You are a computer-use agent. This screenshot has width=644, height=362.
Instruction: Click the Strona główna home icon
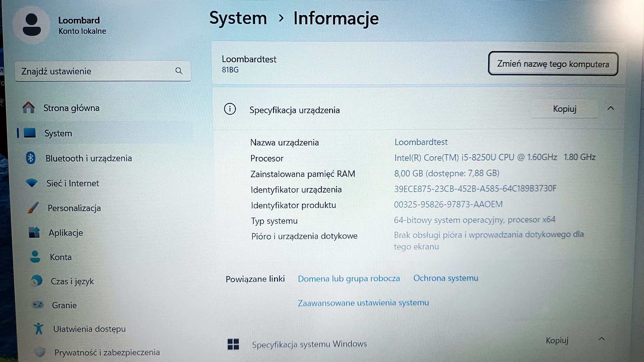[29, 107]
